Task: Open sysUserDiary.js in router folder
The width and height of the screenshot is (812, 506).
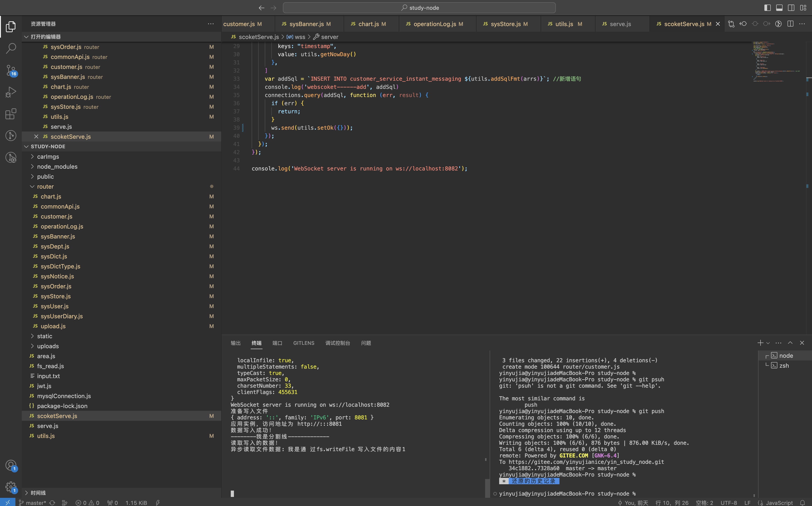Action: pos(122,316)
